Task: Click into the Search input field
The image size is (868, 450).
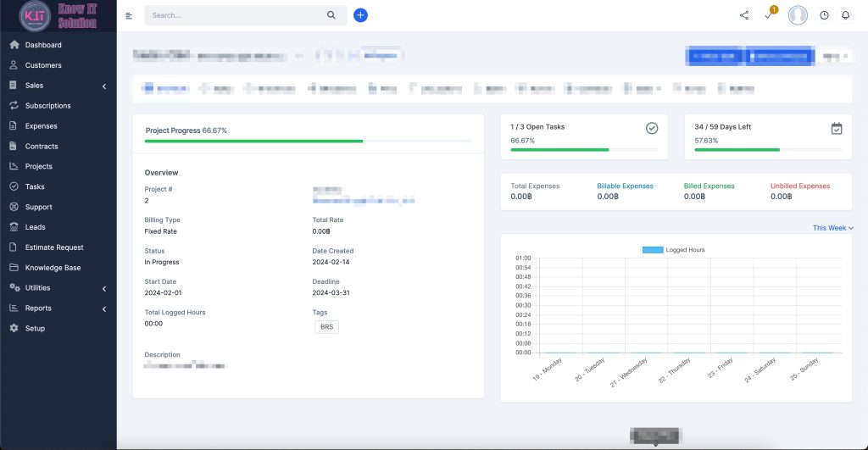Action: pos(233,15)
